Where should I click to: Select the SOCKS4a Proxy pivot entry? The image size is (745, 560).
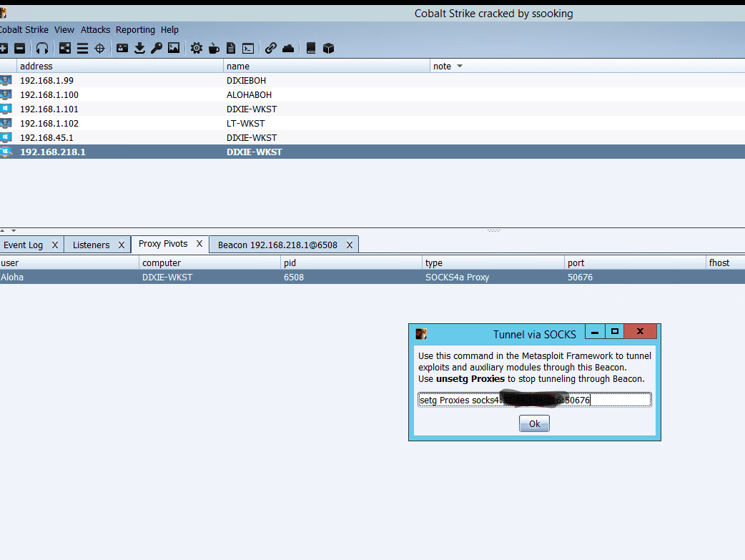coord(372,277)
